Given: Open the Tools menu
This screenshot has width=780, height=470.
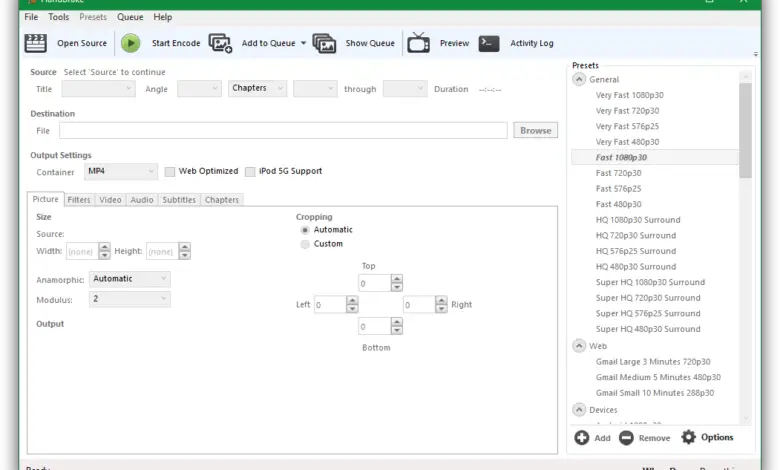Looking at the screenshot, I should point(59,17).
